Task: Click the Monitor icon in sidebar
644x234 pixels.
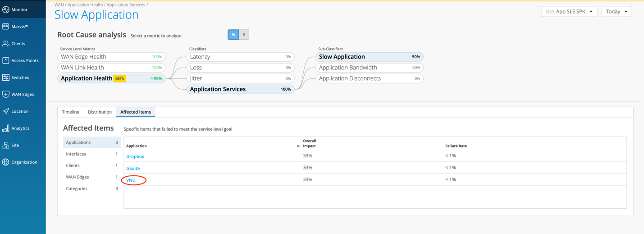Action: (6, 9)
